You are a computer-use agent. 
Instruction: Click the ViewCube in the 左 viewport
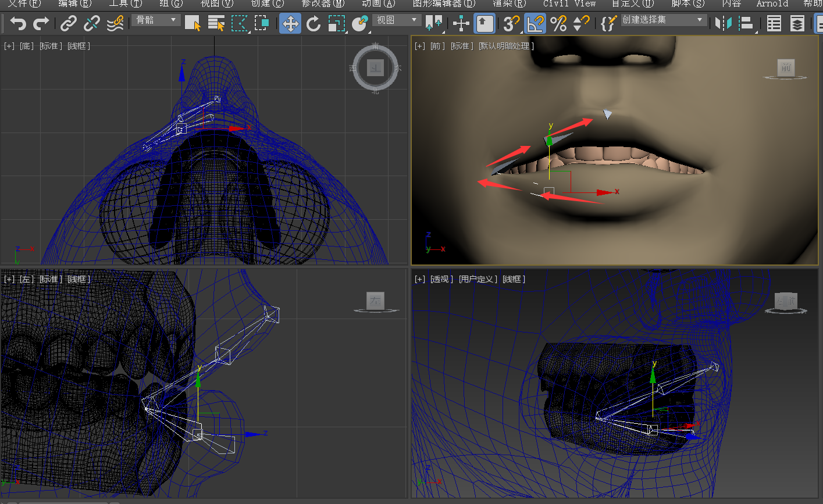point(375,301)
